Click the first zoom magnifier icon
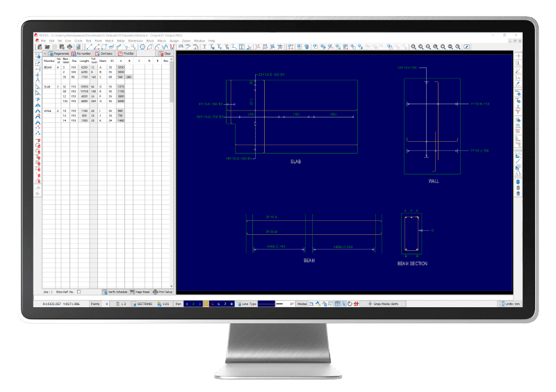 tap(413, 47)
